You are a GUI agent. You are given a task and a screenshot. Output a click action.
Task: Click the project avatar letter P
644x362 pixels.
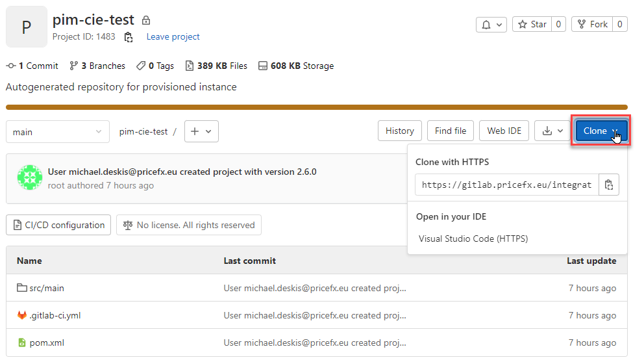(x=26, y=27)
